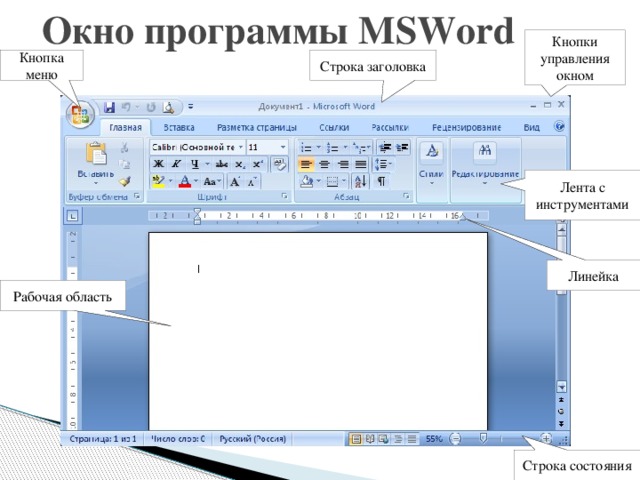Open the Ссылки tab
This screenshot has height=480, width=640.
tap(334, 127)
